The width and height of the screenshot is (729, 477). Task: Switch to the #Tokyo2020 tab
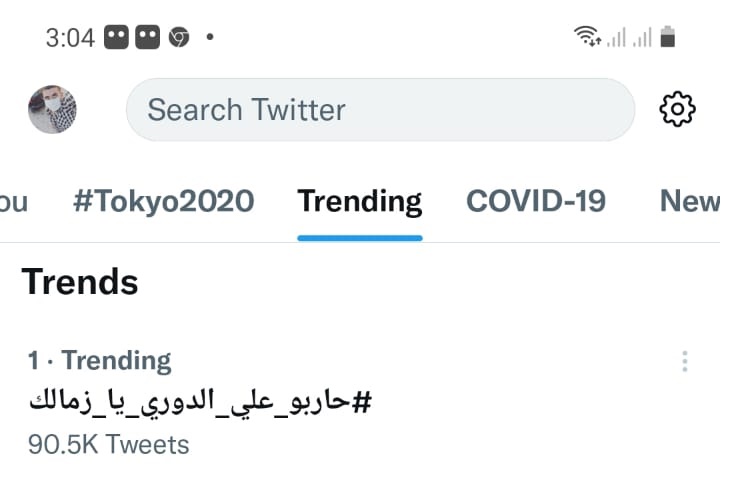click(164, 201)
